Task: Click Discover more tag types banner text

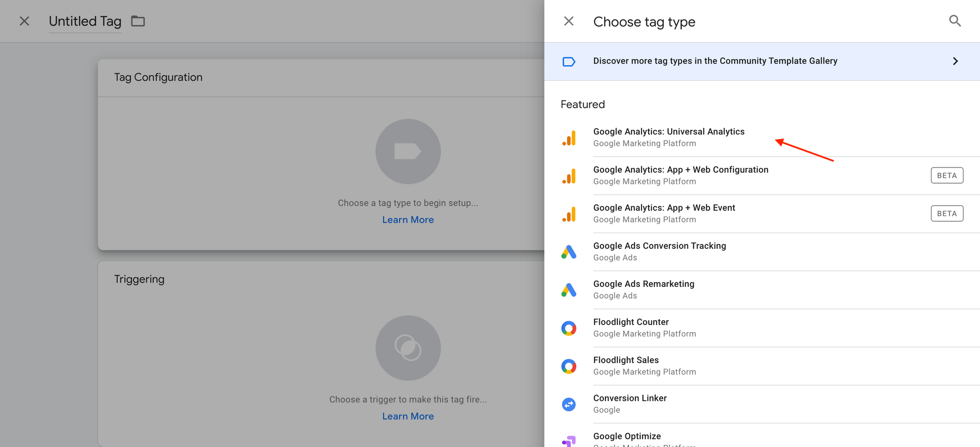Action: tap(715, 61)
